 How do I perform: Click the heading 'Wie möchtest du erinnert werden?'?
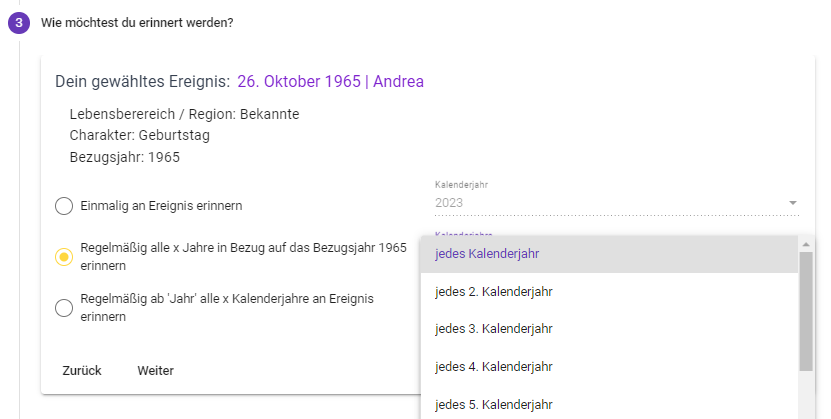pos(137,22)
